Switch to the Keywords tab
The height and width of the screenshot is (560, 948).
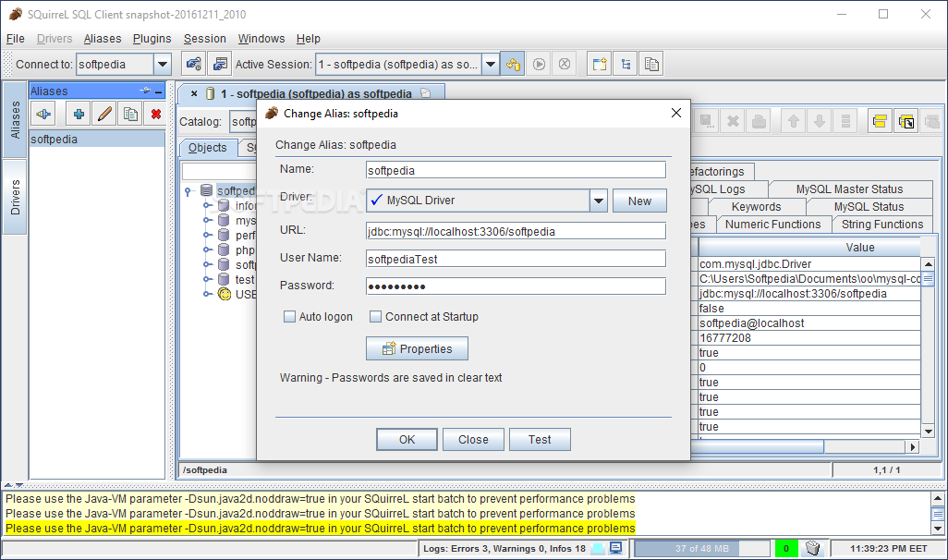(756, 207)
